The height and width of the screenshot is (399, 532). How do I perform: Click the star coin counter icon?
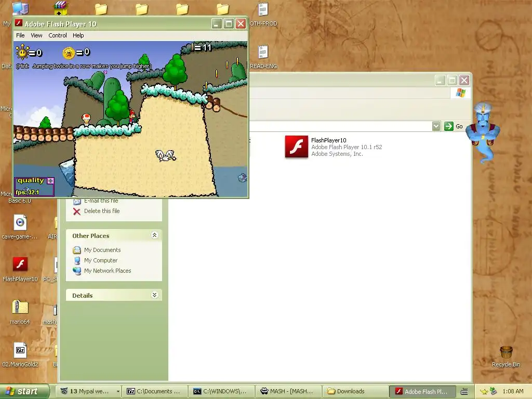[x=69, y=52]
